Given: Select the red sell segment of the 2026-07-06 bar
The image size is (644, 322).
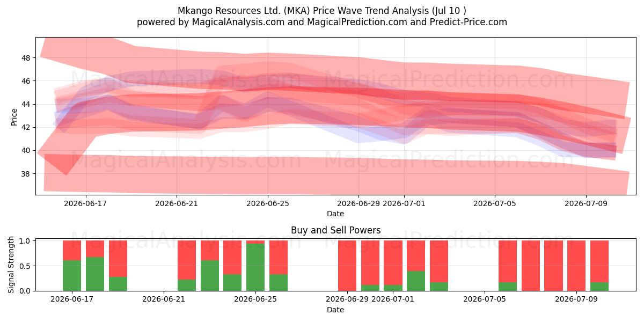Looking at the screenshot, I should point(508,261).
